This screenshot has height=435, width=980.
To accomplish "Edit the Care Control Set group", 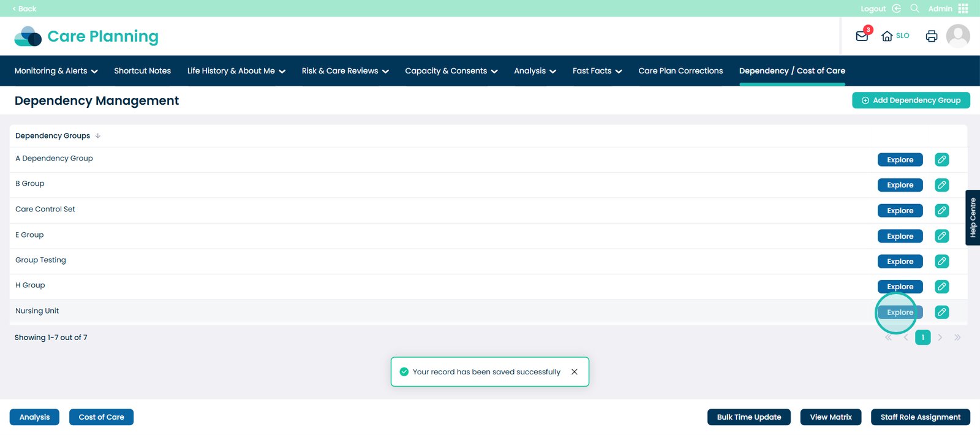I will pos(941,211).
